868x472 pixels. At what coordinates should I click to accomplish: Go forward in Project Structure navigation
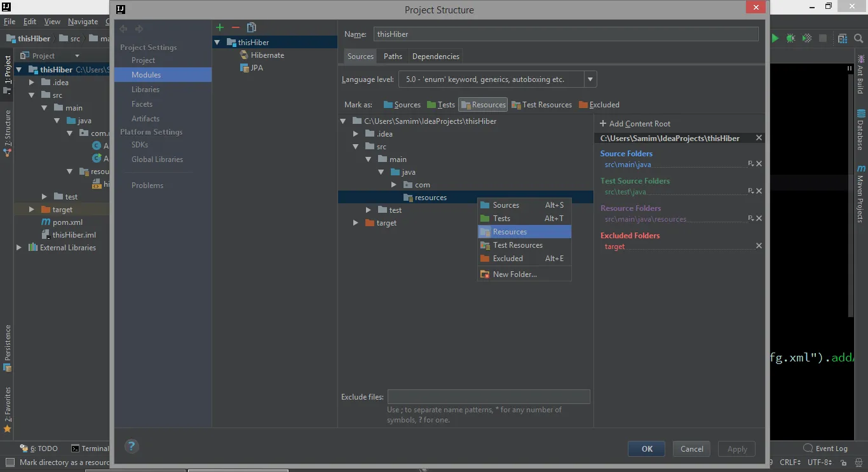coord(139,29)
